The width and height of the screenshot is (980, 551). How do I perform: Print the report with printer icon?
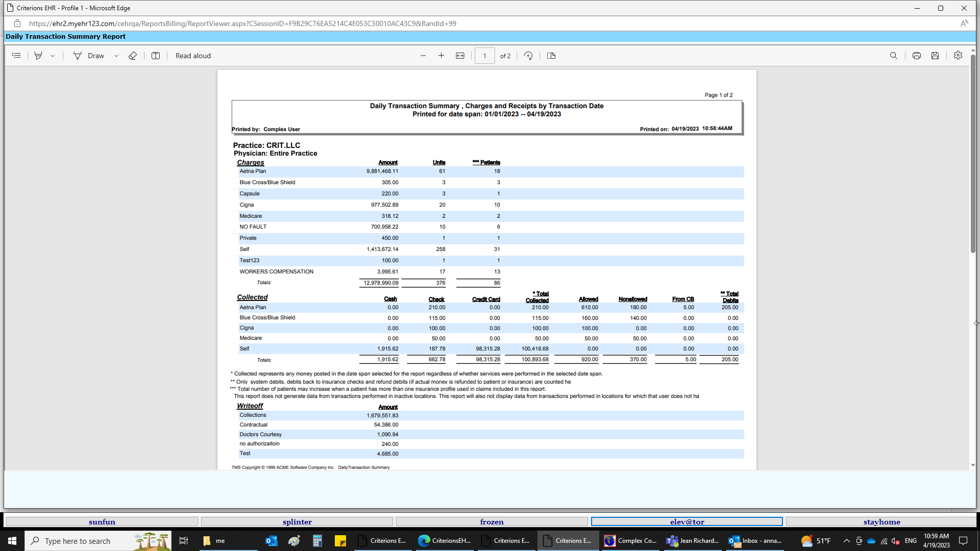point(917,56)
